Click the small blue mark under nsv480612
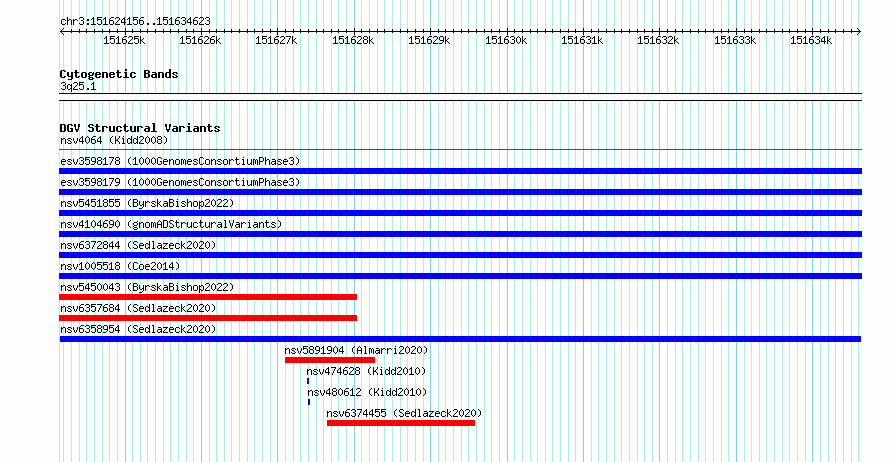Viewport: 890px width, 462px height. coord(309,402)
